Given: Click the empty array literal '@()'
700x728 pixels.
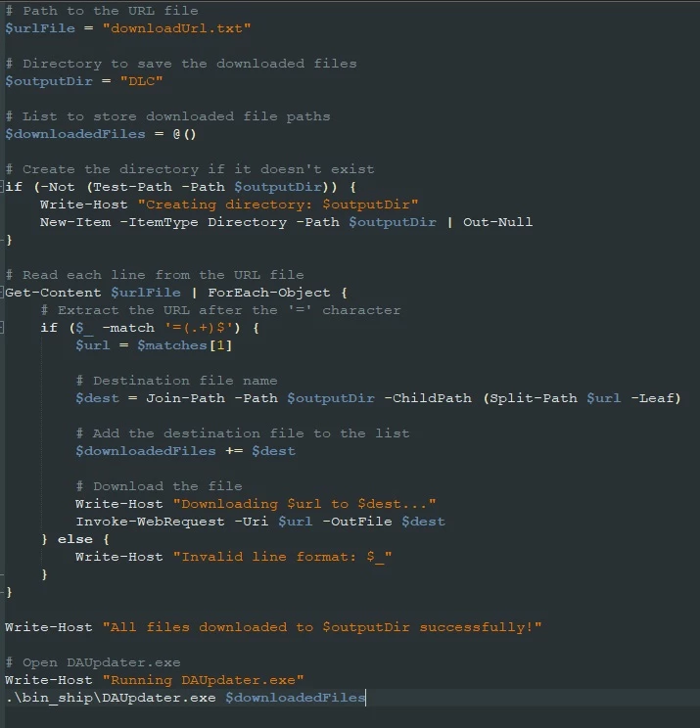Looking at the screenshot, I should pyautogui.click(x=185, y=134).
